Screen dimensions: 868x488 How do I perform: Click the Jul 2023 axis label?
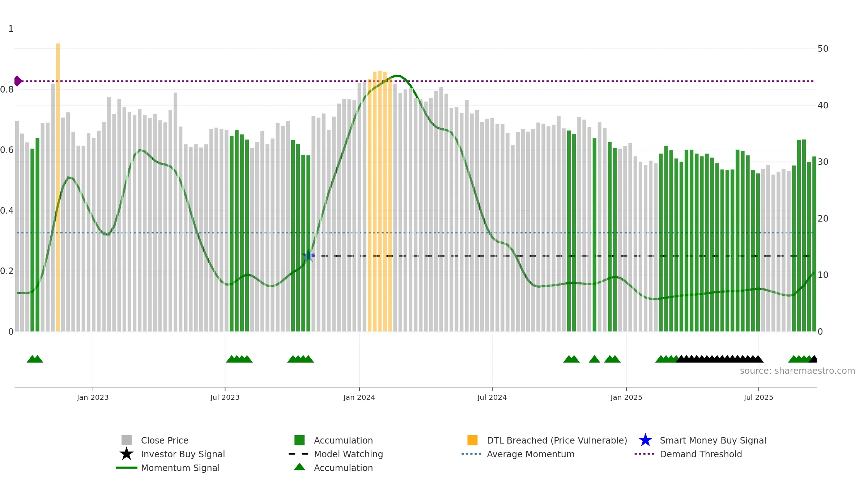coord(225,397)
